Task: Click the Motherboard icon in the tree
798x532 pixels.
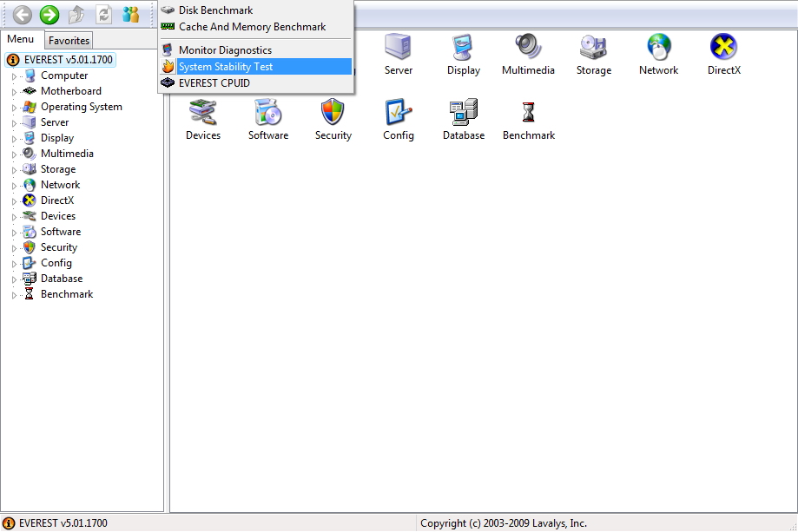Action: 30,91
